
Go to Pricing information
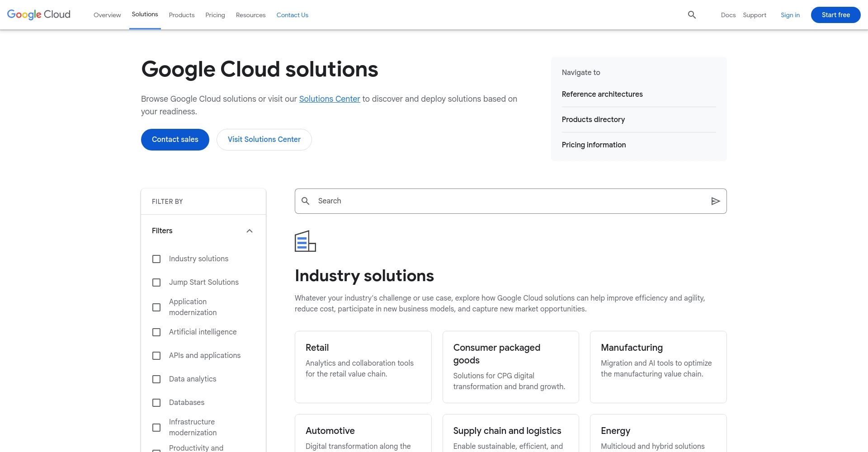click(594, 145)
